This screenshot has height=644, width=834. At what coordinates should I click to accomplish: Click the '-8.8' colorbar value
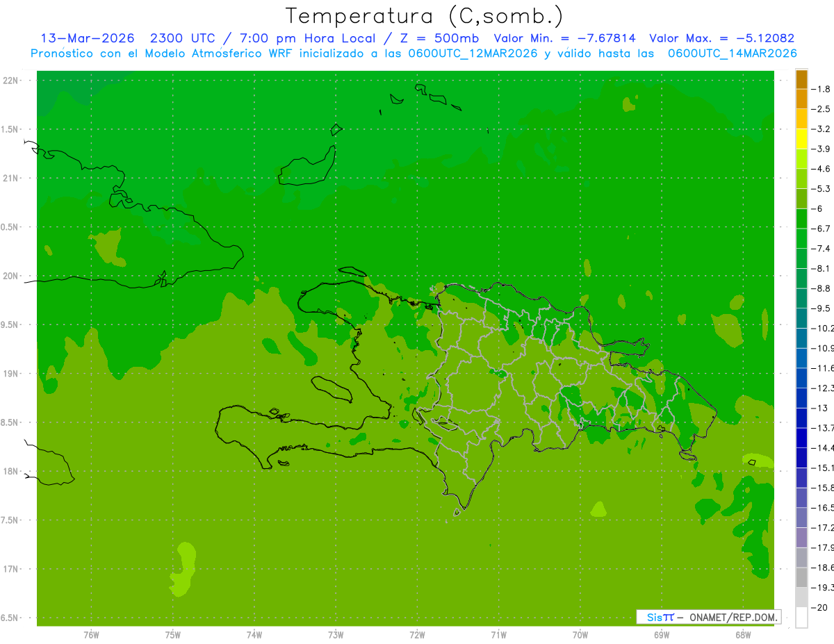click(821, 288)
